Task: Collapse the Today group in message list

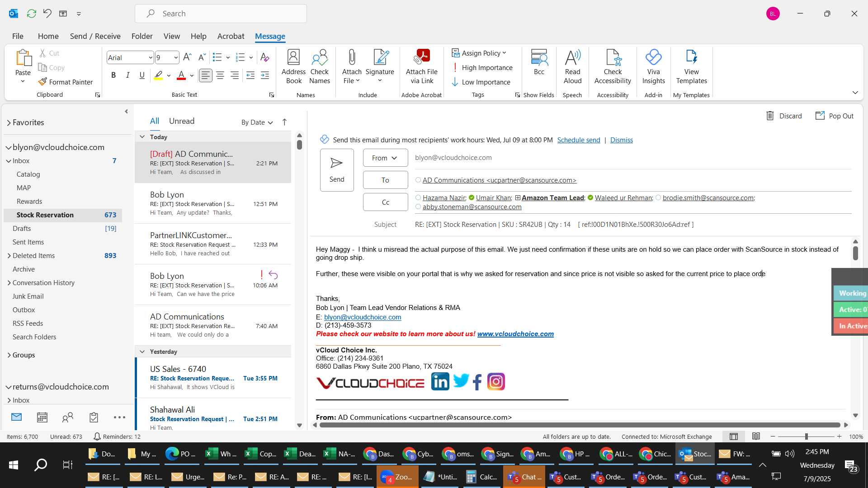Action: pyautogui.click(x=142, y=137)
